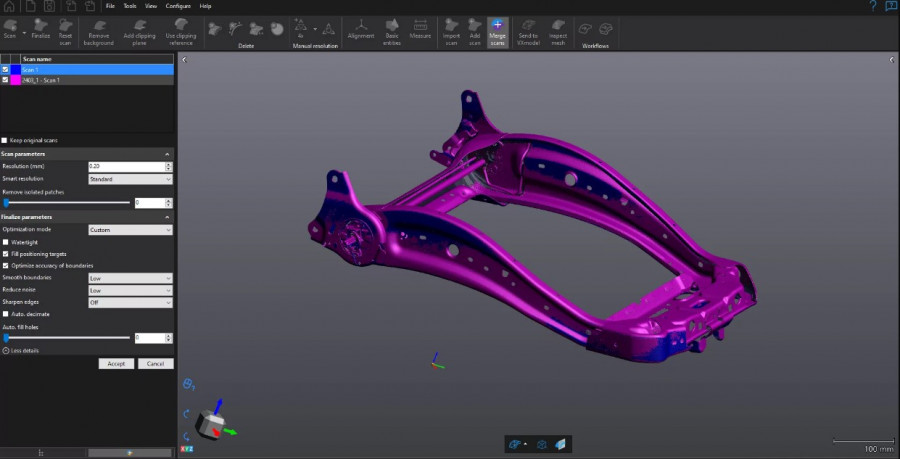900x459 pixels.
Task: Click the Remove isolated patches value field
Action: click(x=150, y=203)
